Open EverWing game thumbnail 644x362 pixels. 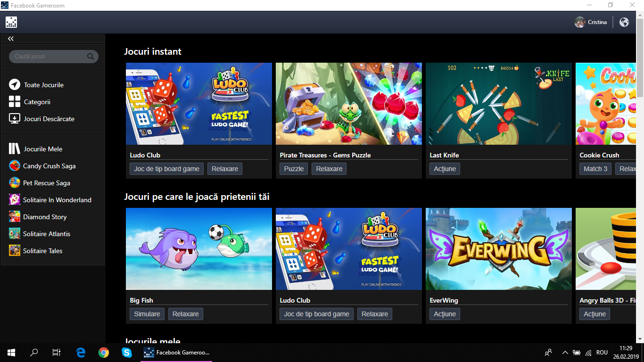tap(499, 249)
